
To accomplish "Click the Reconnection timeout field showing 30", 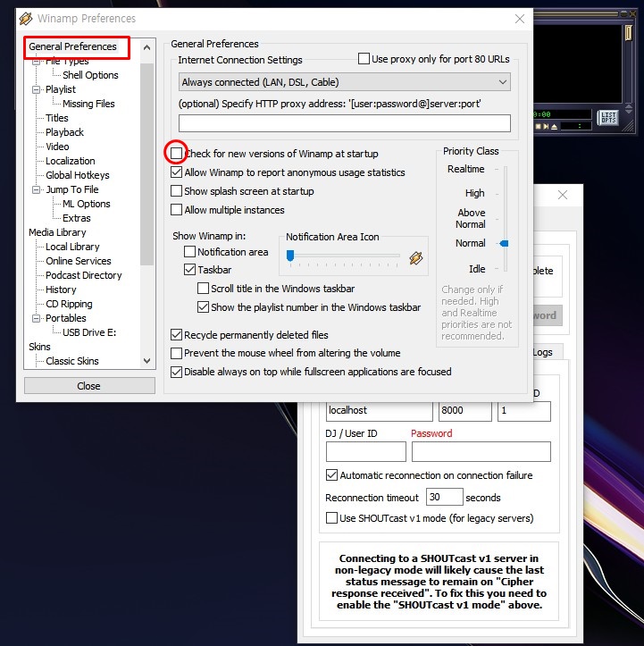I will pos(445,497).
